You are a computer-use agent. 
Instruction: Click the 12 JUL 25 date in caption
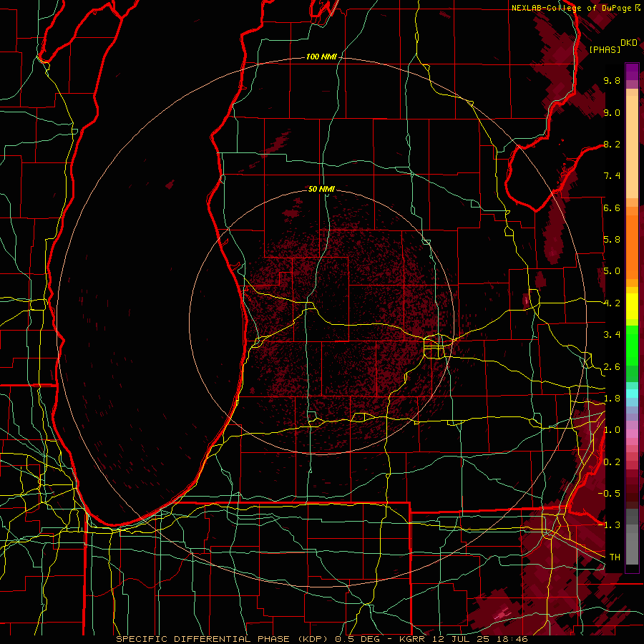click(x=460, y=639)
